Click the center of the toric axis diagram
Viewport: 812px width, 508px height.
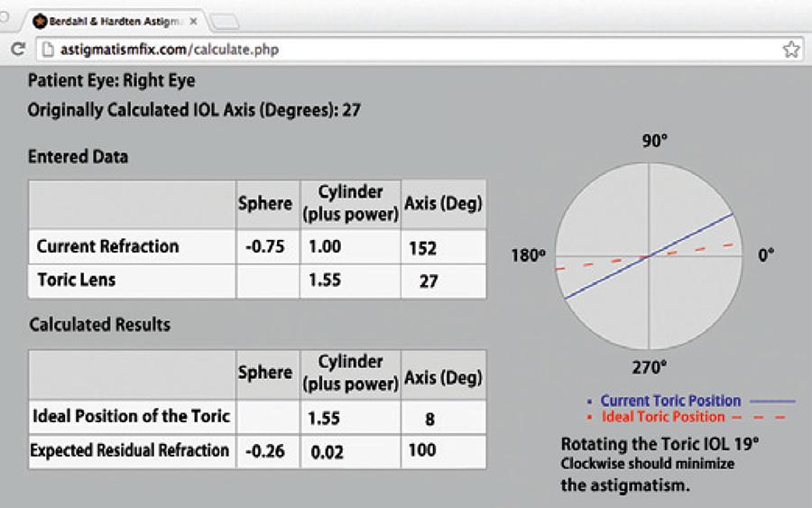(649, 256)
